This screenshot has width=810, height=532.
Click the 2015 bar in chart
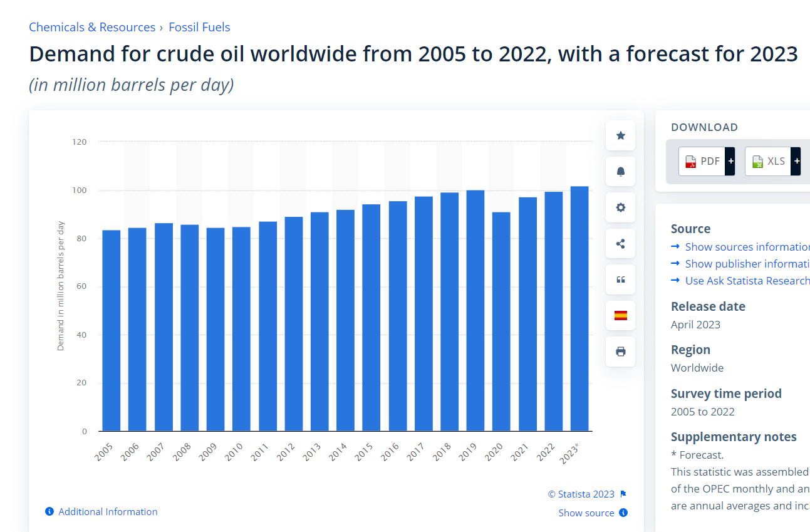[371, 318]
